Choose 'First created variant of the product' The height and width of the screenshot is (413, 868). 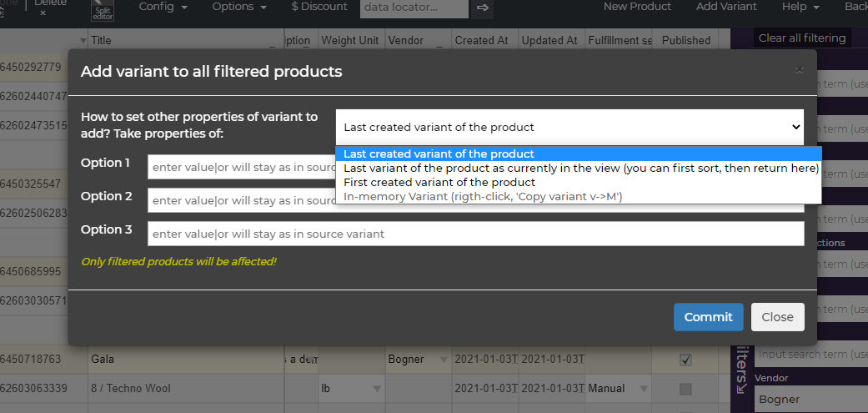439,182
